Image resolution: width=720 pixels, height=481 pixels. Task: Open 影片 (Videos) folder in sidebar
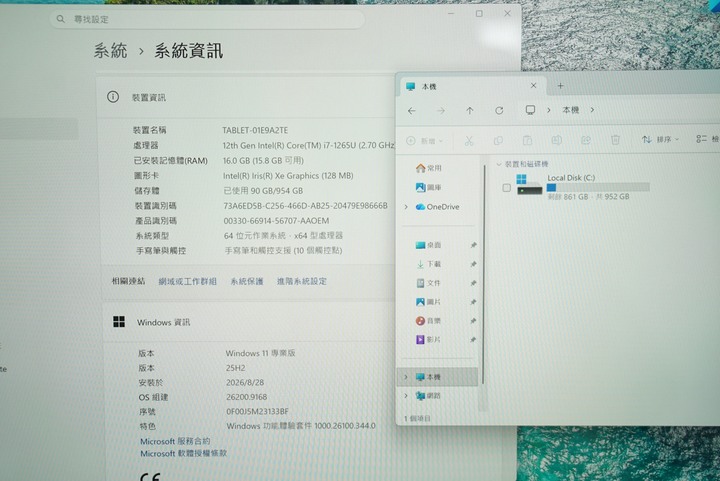(x=428, y=339)
